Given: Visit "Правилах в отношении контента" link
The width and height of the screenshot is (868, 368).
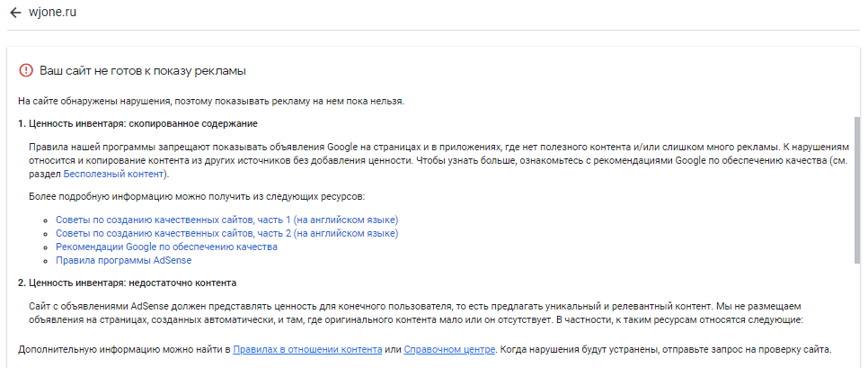Looking at the screenshot, I should click(306, 349).
